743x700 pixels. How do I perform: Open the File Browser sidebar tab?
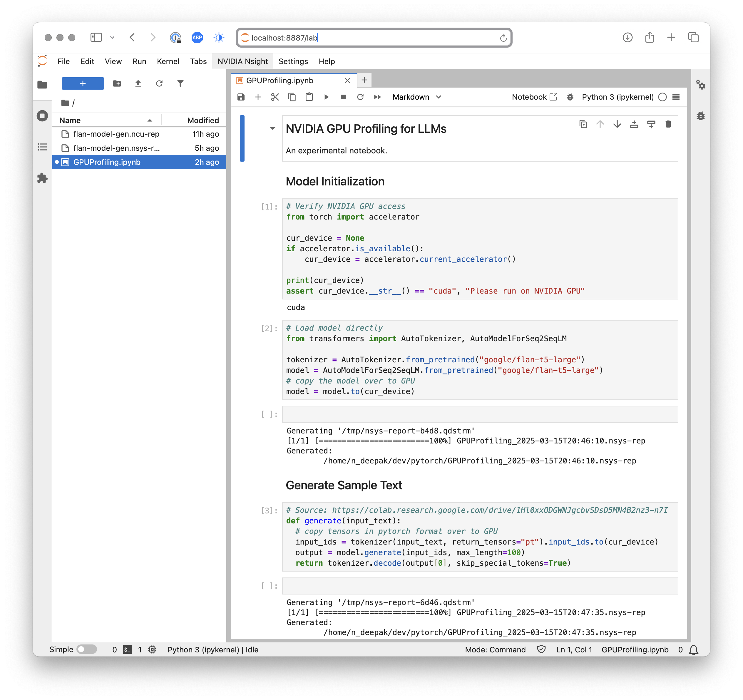pos(43,85)
